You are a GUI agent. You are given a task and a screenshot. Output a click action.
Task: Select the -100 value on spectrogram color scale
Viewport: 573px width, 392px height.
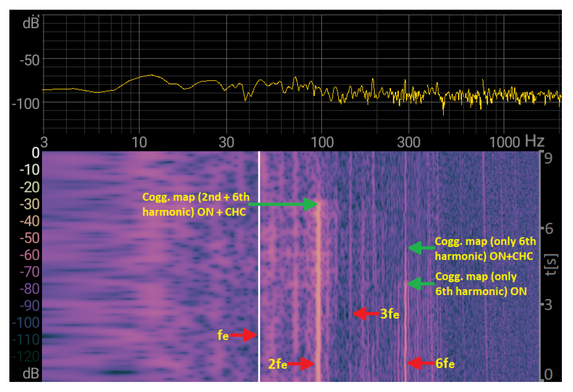coord(26,323)
